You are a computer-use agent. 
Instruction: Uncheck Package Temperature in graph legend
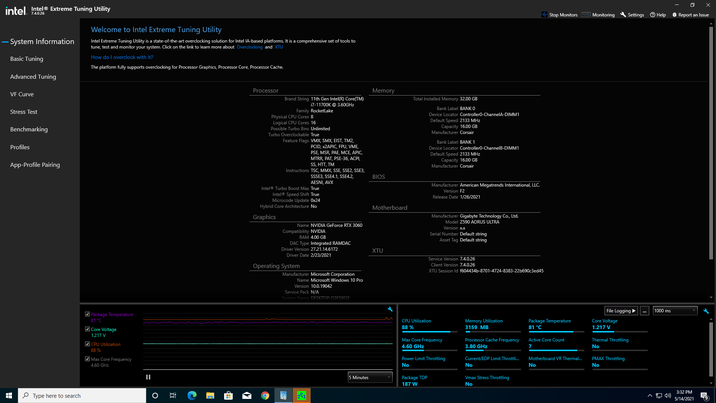(x=87, y=314)
